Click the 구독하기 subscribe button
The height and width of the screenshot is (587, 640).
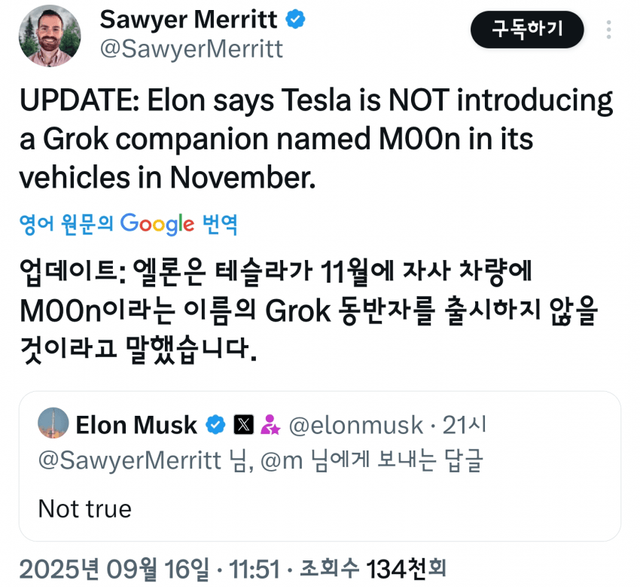coord(527,29)
